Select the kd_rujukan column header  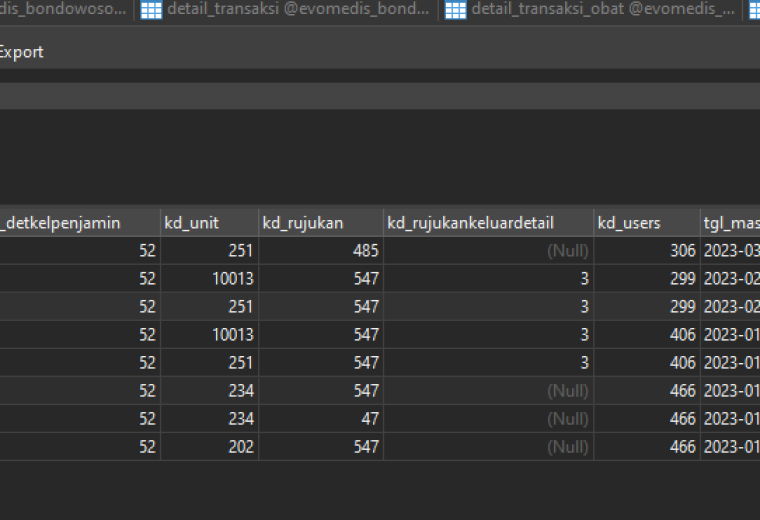point(321,223)
